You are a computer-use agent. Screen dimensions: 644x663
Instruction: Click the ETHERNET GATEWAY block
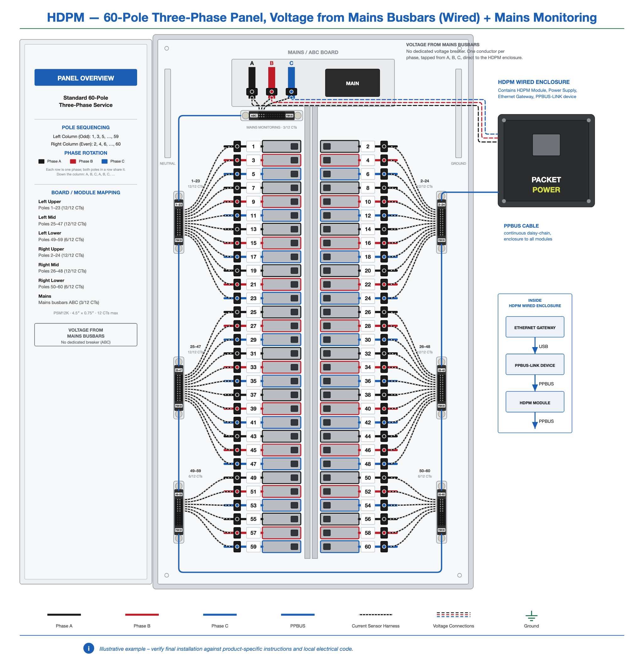pos(535,327)
